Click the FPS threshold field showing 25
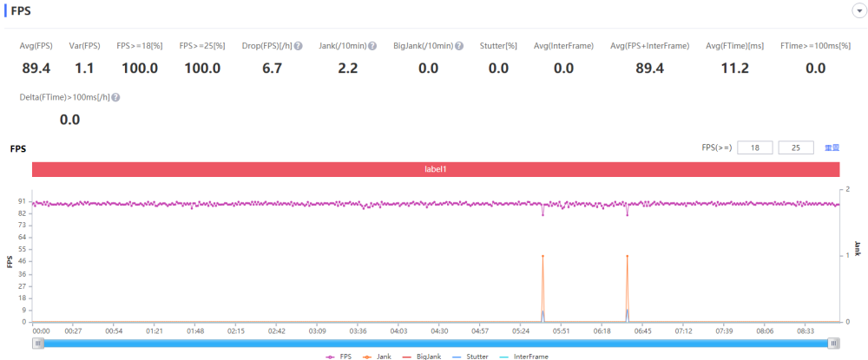The width and height of the screenshot is (868, 360). [796, 147]
